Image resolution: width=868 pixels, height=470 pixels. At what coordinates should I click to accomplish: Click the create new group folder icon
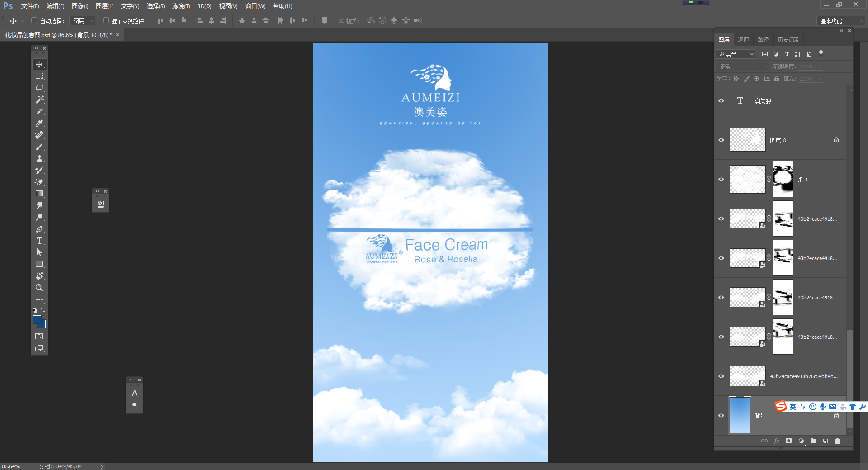(813, 441)
